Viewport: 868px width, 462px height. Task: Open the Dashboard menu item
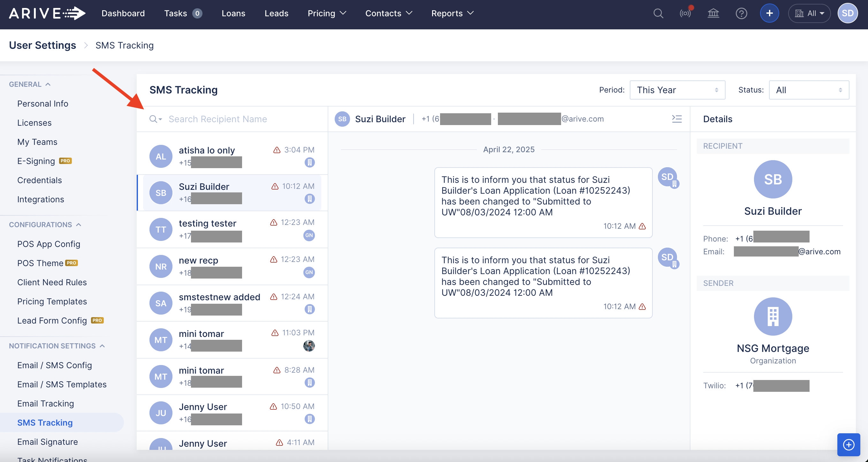pyautogui.click(x=123, y=13)
